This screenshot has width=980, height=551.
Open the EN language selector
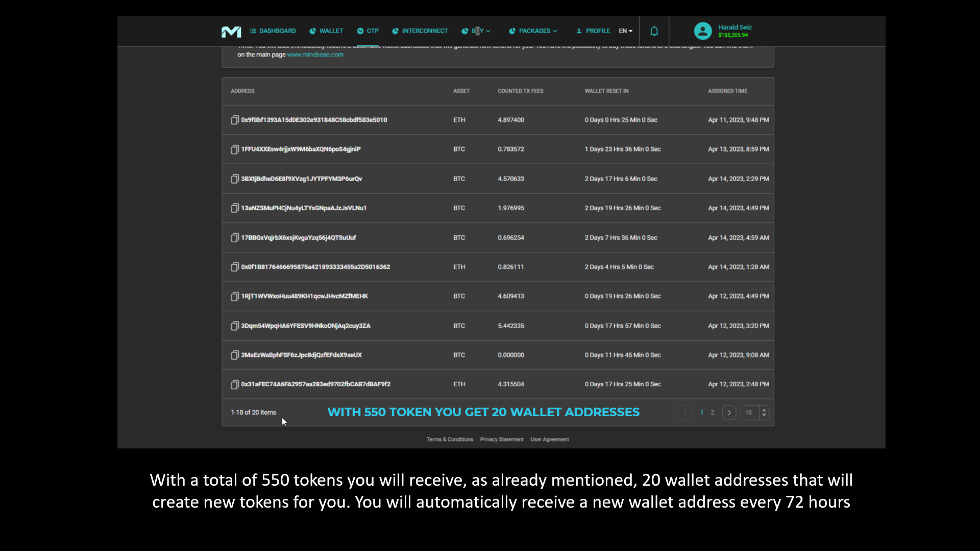click(x=625, y=31)
